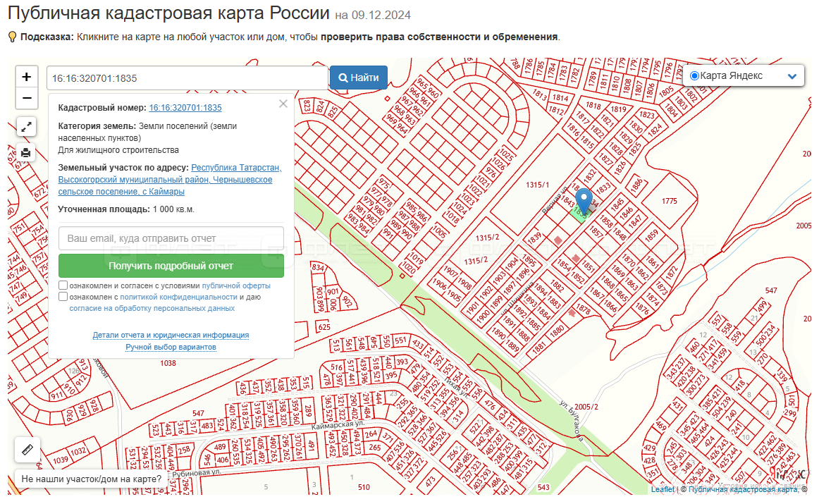The image size is (819, 504).
Task: Zoom out of the cadastral map
Action: [27, 97]
